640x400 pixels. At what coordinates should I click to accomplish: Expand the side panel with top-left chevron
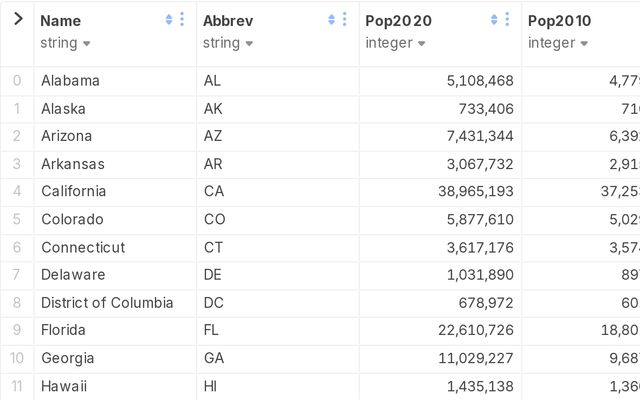17,19
